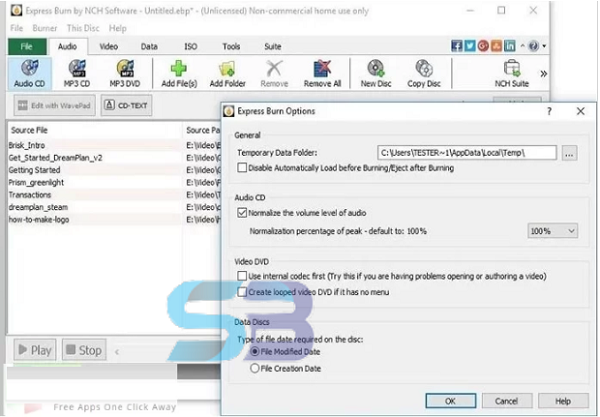Close the Express Burn Options dialog
This screenshot has width=600, height=417.
[580, 111]
